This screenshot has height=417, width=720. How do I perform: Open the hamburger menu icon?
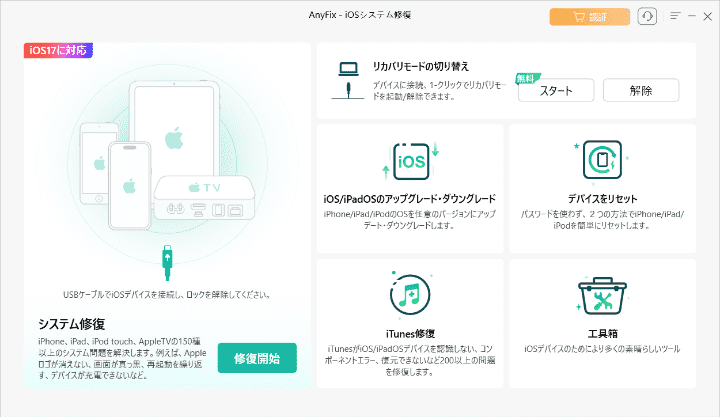675,16
